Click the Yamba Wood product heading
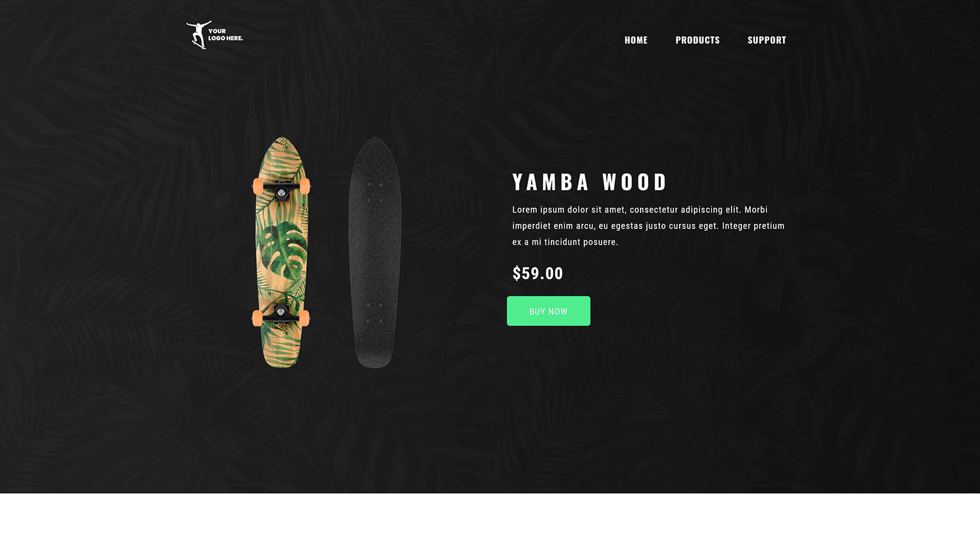Viewport: 980px width, 537px height. tap(589, 182)
